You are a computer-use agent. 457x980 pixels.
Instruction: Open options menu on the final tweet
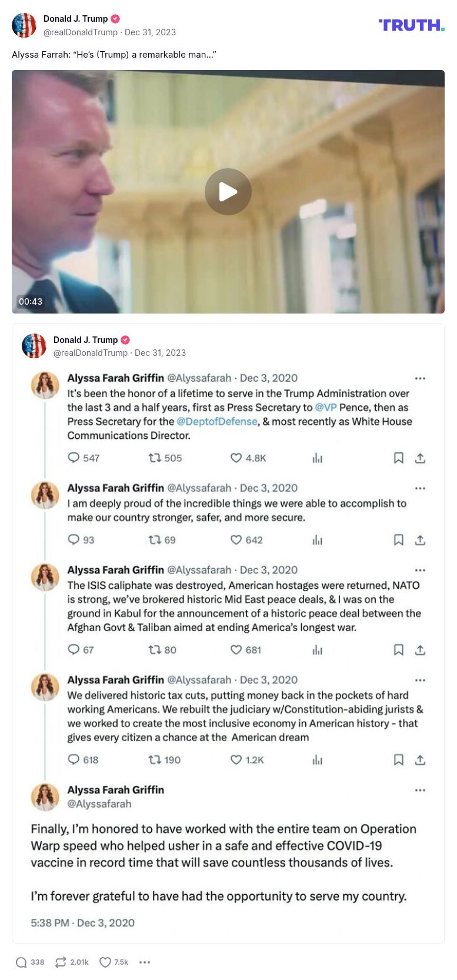[420, 790]
